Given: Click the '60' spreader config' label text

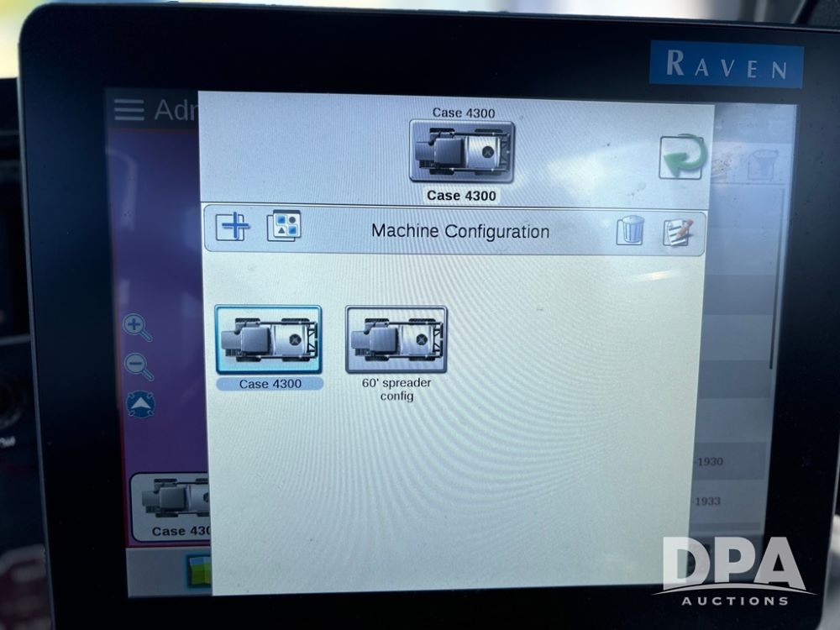Looking at the screenshot, I should click(x=396, y=390).
